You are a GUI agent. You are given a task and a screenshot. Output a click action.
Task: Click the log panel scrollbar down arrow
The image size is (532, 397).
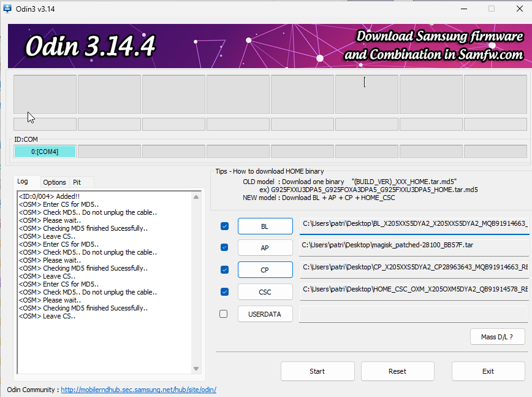click(x=196, y=368)
